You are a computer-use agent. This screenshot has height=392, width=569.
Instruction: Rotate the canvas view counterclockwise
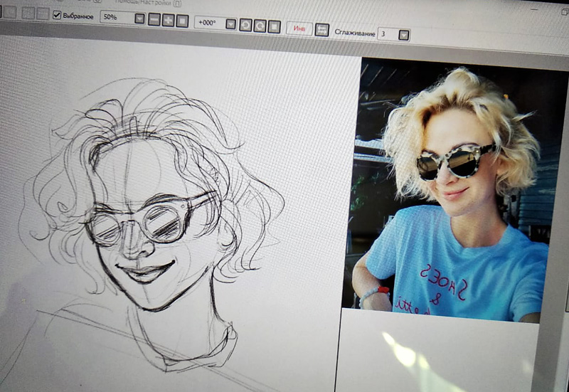coord(245,25)
